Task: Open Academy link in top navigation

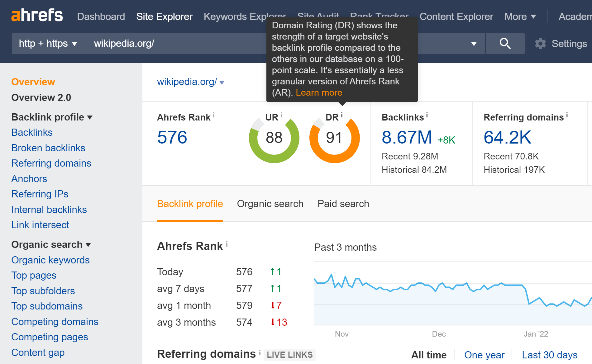Action: point(575,17)
